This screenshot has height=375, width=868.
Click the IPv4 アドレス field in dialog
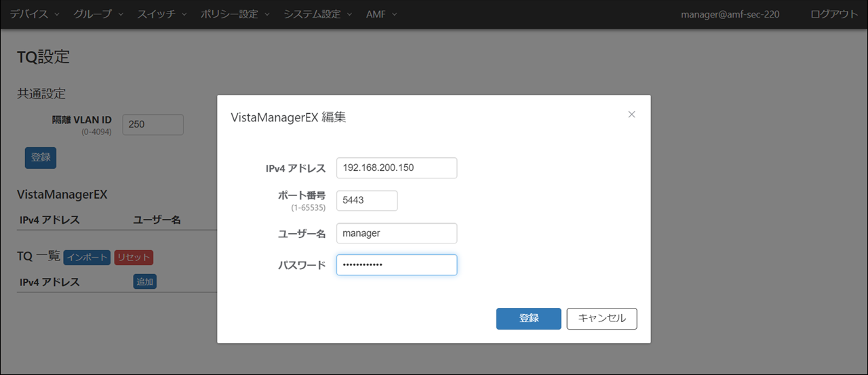coord(397,168)
